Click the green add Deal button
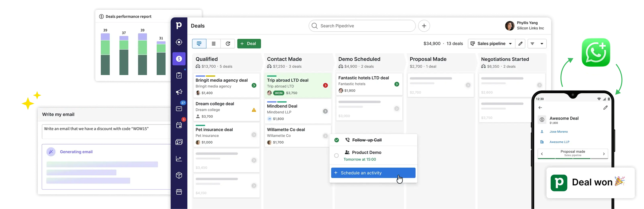 click(249, 44)
